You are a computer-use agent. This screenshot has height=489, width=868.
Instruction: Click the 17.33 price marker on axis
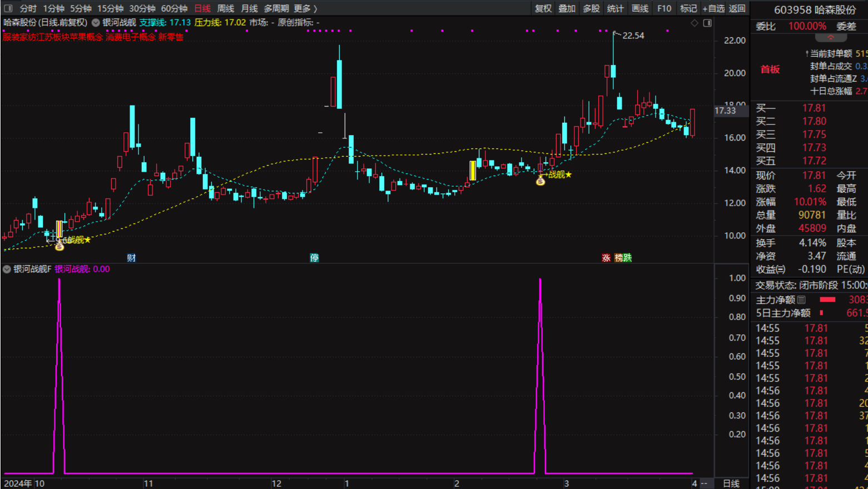(725, 111)
